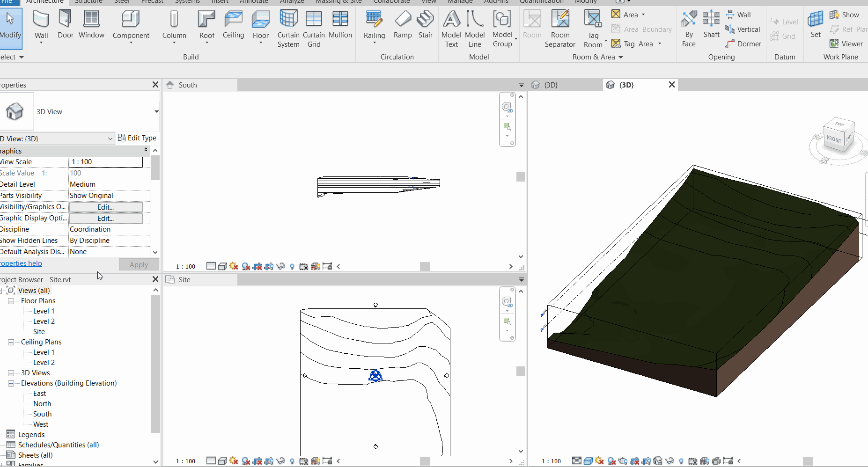Click the Properties help link
The image size is (868, 467).
(21, 263)
